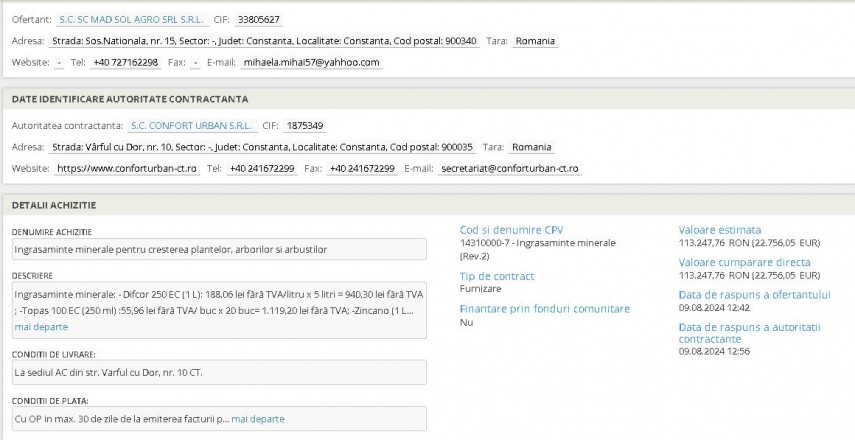855x440 pixels.
Task: Open the S.C. CONFORT URBAN S.R.L. link
Action: (x=191, y=126)
